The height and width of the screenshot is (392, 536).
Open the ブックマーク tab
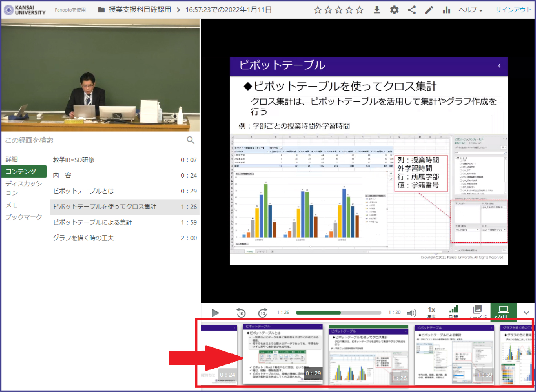(x=24, y=217)
